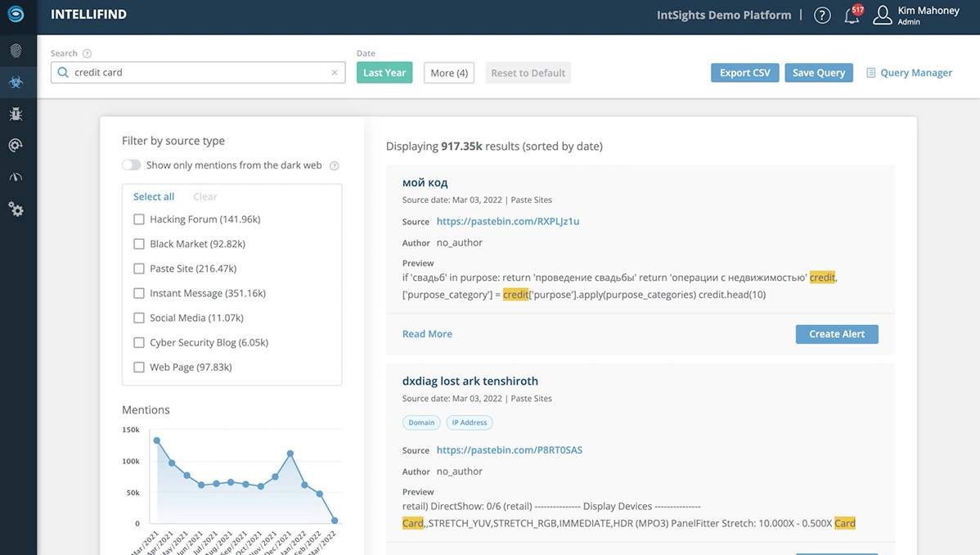The width and height of the screenshot is (980, 555).
Task: Expand the More (4) filters dropdown
Action: (448, 73)
